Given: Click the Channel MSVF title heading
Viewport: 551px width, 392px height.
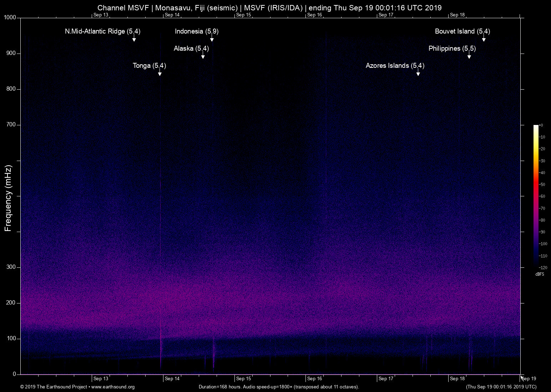Looking at the screenshot, I should pyautogui.click(x=269, y=8).
